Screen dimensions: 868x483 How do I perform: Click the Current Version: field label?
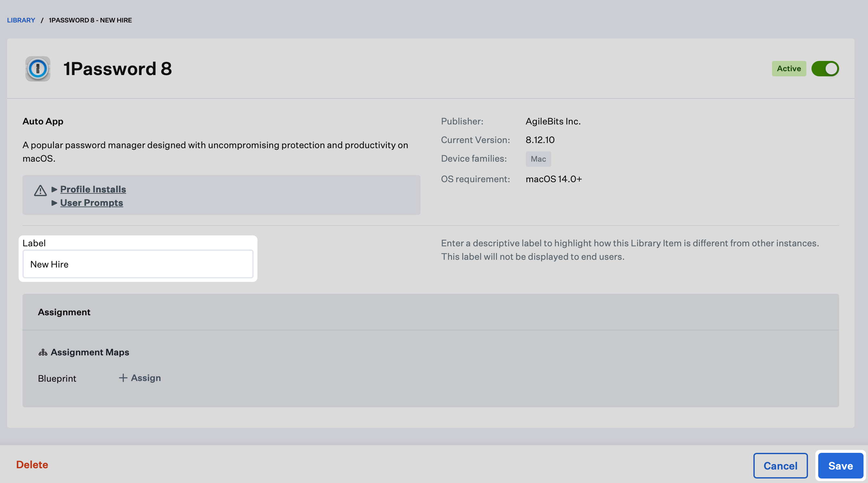475,140
